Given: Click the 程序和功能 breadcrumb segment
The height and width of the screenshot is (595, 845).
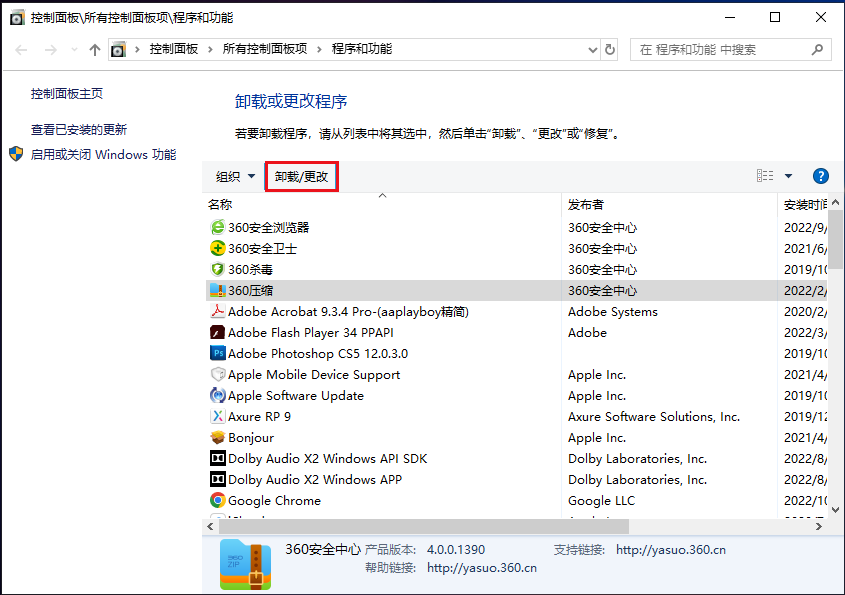Looking at the screenshot, I should tap(362, 49).
